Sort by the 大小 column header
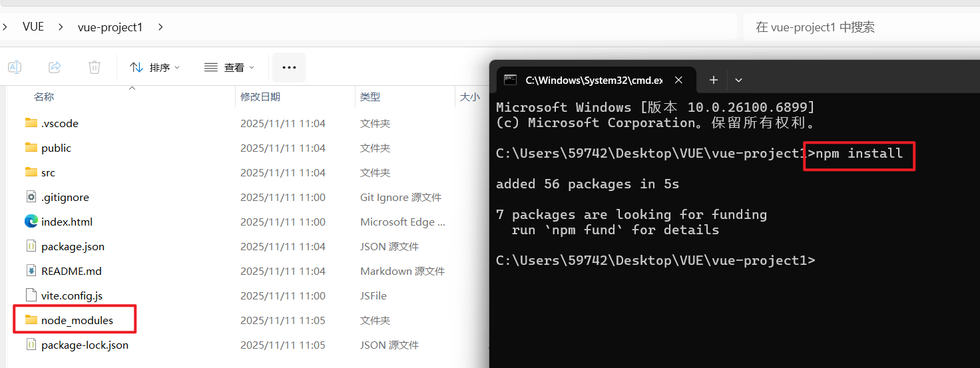 tap(469, 96)
